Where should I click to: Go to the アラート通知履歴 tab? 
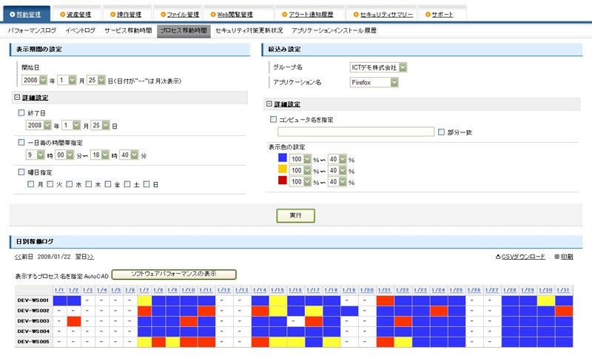coord(311,14)
